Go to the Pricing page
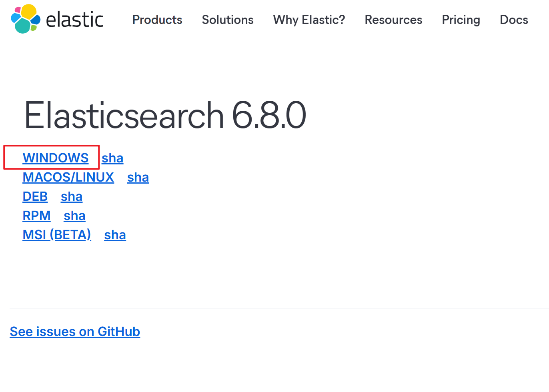 pos(461,20)
